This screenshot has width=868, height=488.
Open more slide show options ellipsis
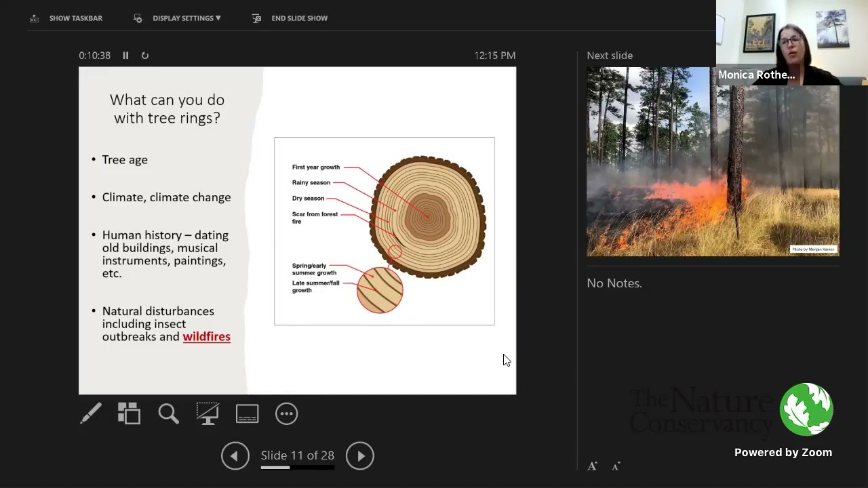(x=286, y=413)
